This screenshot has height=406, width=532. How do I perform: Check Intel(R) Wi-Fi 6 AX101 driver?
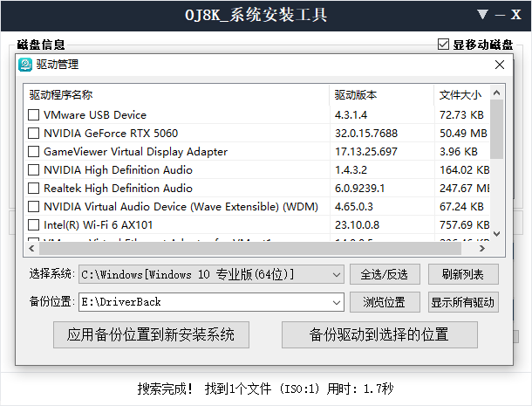click(x=33, y=225)
